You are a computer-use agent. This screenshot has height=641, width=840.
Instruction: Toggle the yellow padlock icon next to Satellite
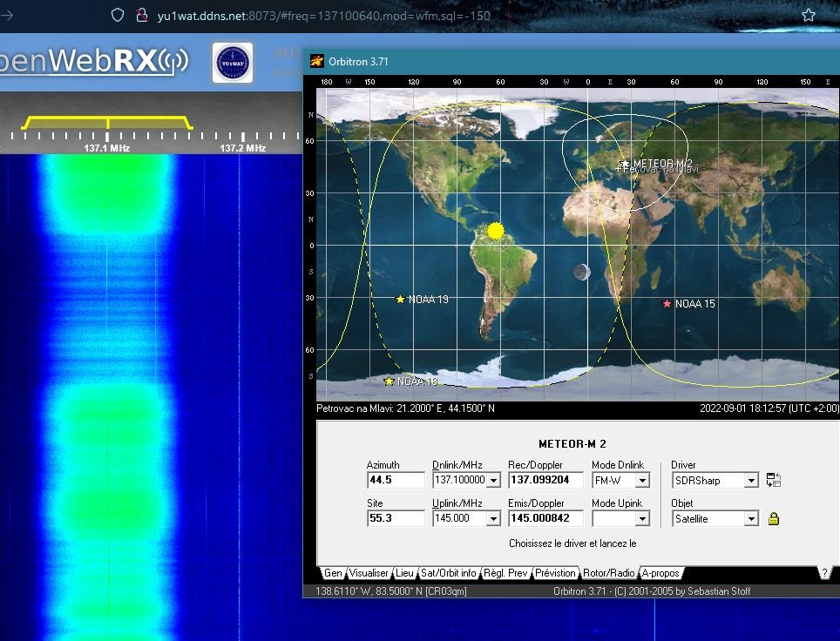pos(773,518)
